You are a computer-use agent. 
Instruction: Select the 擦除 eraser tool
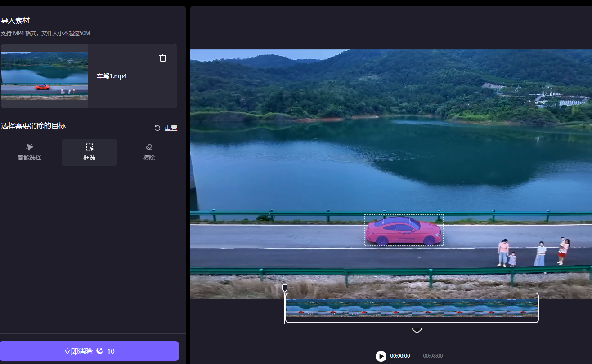pos(149,152)
